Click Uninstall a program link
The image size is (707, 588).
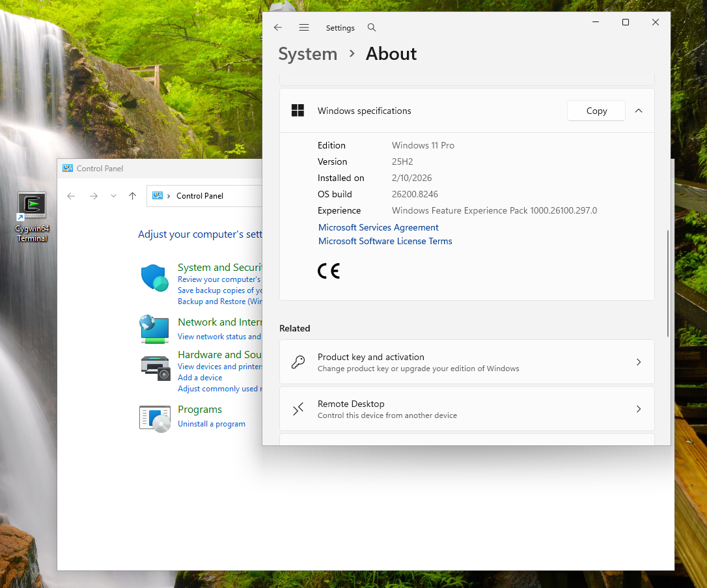point(212,424)
